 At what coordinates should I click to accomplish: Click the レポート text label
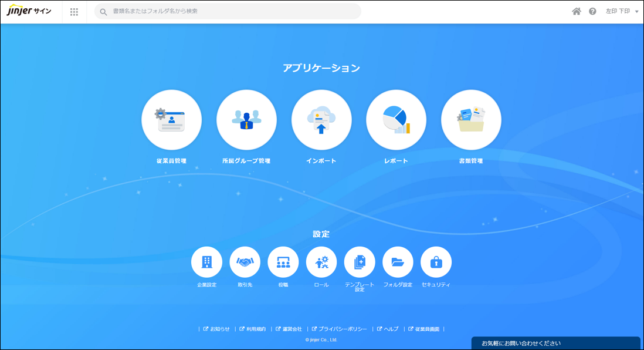click(396, 161)
